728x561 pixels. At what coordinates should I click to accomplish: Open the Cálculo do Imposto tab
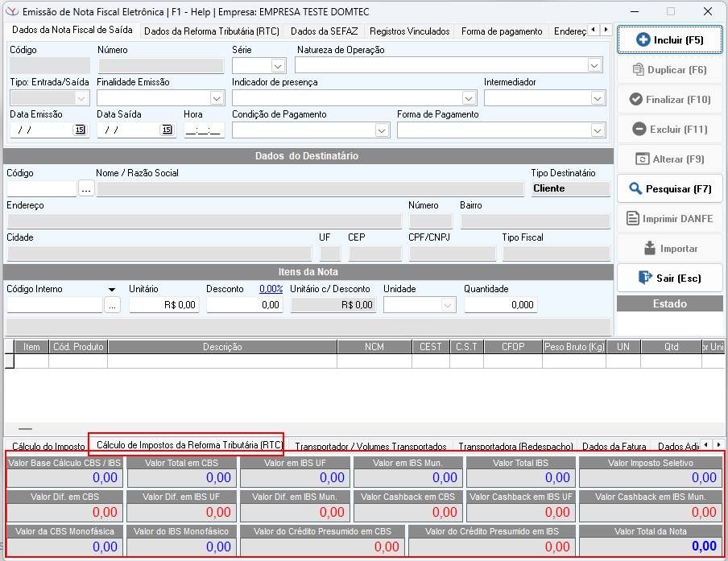(x=48, y=446)
